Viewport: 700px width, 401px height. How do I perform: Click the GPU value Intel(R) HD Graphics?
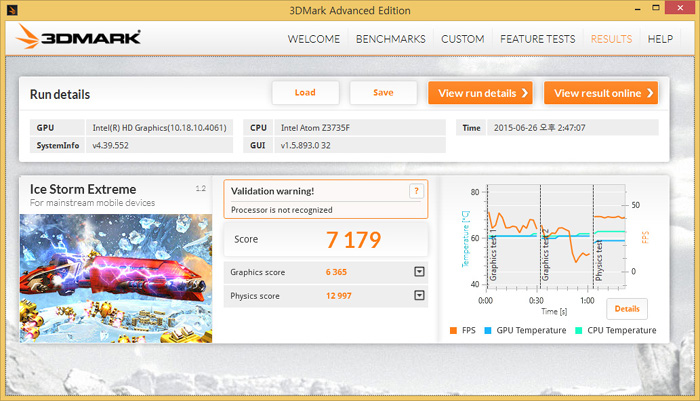(159, 128)
